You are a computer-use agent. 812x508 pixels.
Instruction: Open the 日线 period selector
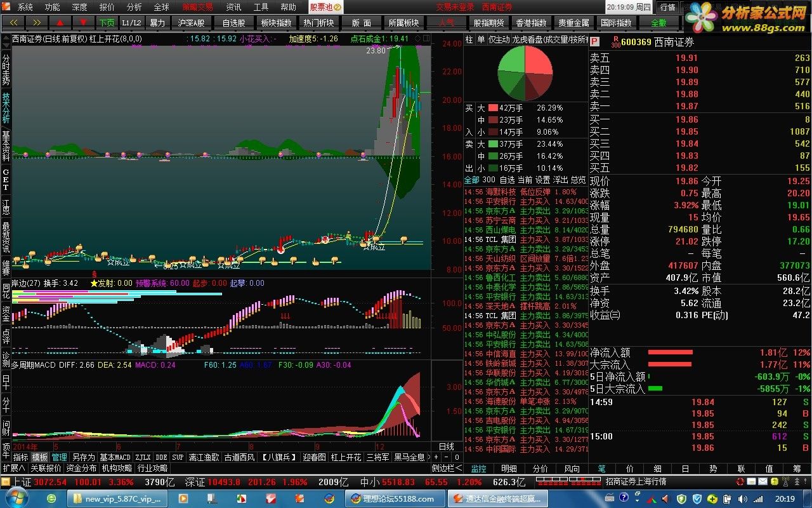tap(447, 447)
